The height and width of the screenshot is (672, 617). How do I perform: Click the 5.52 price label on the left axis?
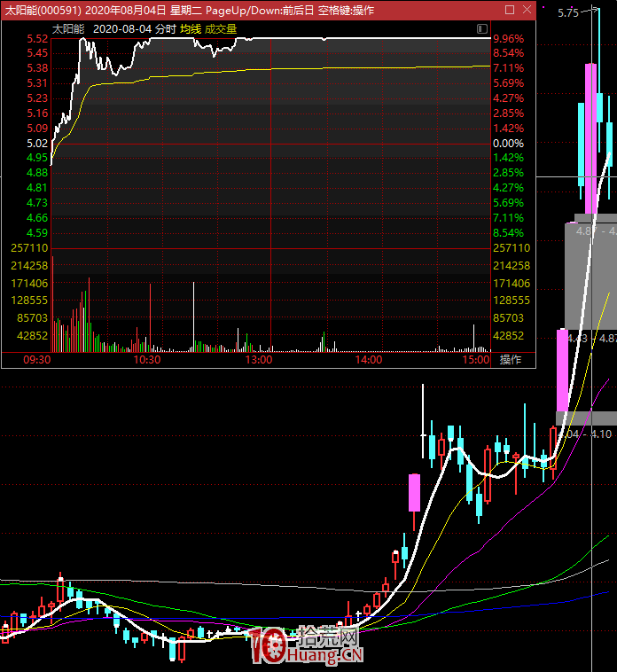[37, 39]
